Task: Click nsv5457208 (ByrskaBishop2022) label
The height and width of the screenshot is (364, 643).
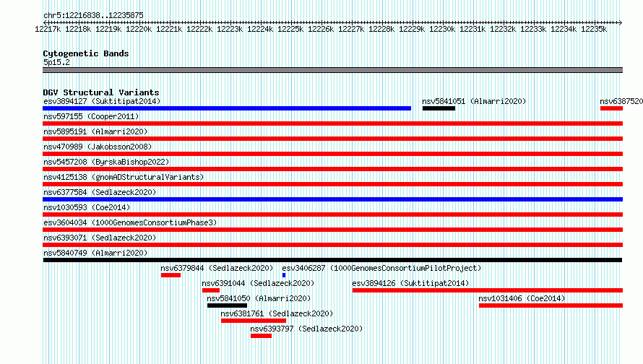Action: (x=106, y=162)
